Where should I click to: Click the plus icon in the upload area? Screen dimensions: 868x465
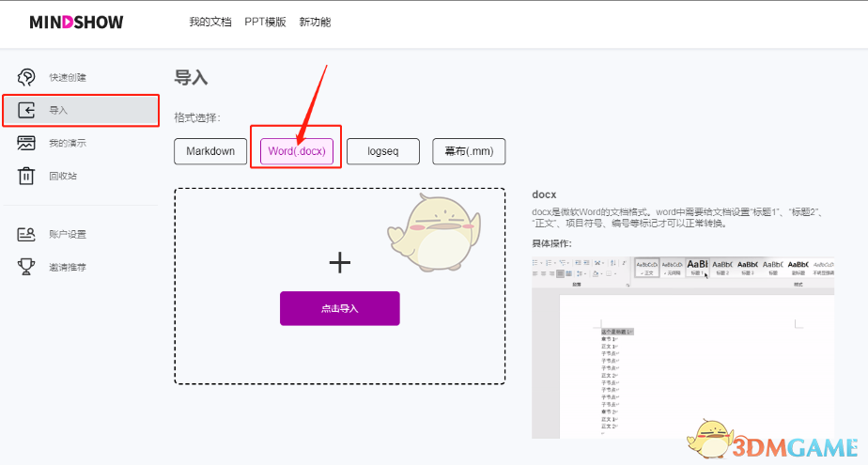pyautogui.click(x=340, y=262)
